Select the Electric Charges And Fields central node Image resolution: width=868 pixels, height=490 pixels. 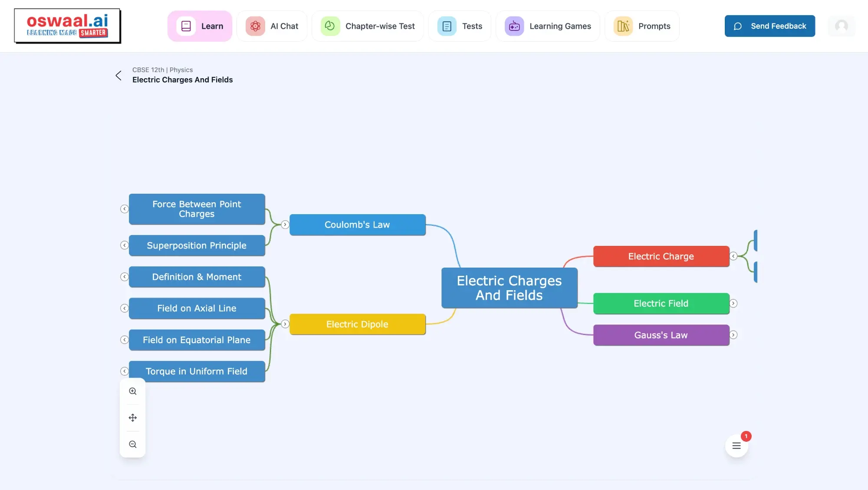[x=510, y=288]
